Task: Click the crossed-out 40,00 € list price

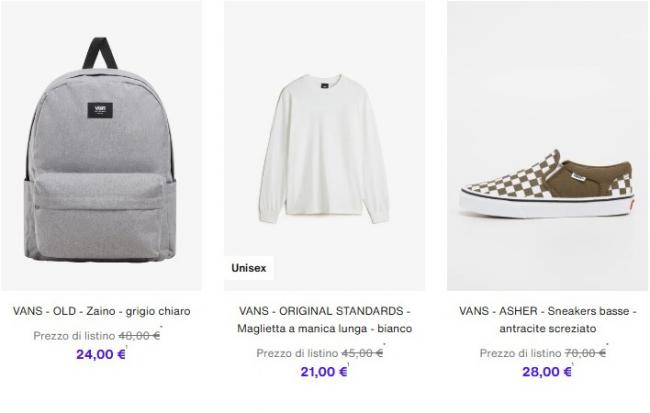Action: pos(139,336)
